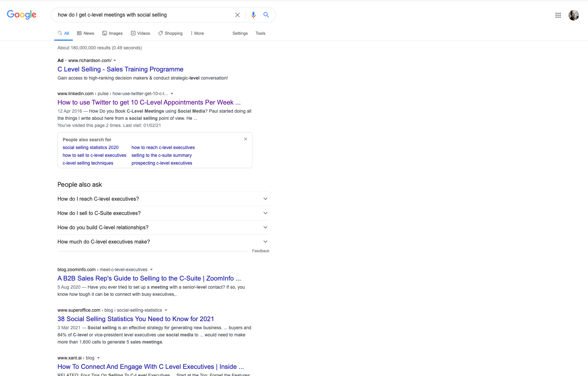Image resolution: width=588 pixels, height=376 pixels.
Task: Open the Google apps grid icon
Action: click(558, 15)
